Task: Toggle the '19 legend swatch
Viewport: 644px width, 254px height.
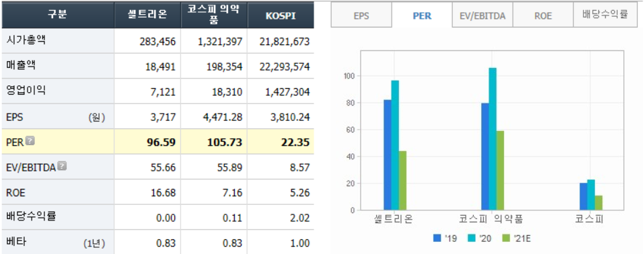Action: pyautogui.click(x=437, y=238)
